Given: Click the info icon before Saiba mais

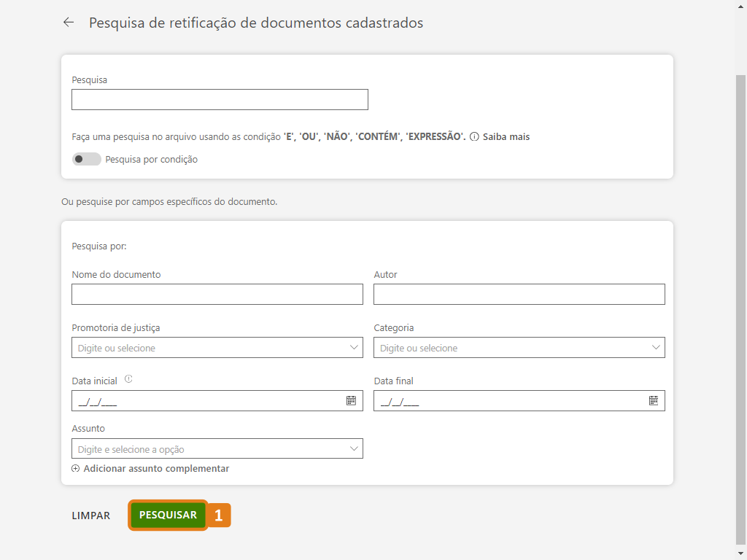Looking at the screenshot, I should click(474, 136).
